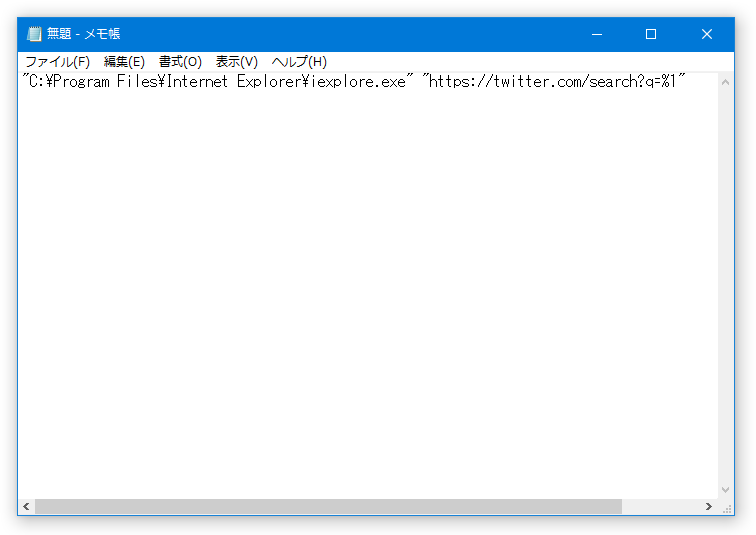Click the horizontal scrollbar thumb
This screenshot has height=535, width=756.
(x=328, y=507)
